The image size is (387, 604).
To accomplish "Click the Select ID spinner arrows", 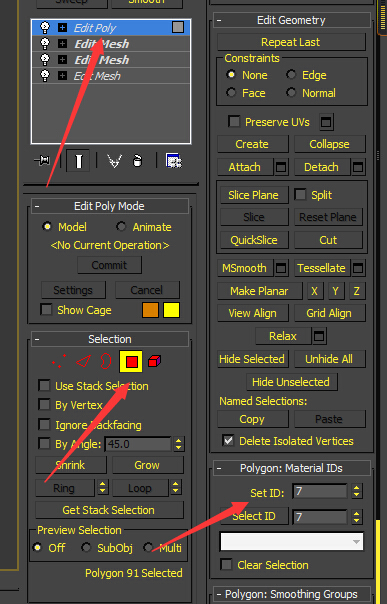I will pos(357,517).
